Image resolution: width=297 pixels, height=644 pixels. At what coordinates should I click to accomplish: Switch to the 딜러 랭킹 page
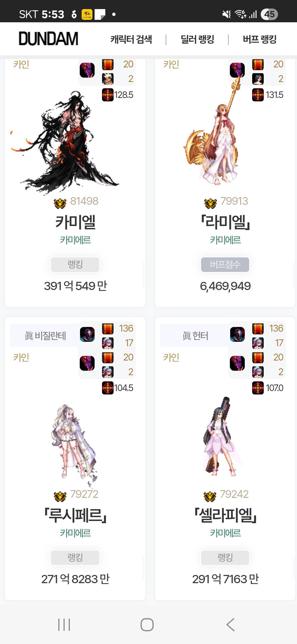point(197,39)
